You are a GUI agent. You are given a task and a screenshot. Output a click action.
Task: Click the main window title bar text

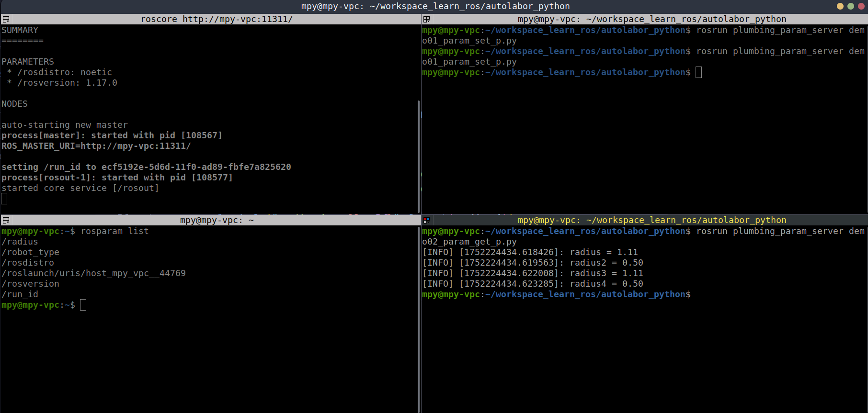pos(435,6)
